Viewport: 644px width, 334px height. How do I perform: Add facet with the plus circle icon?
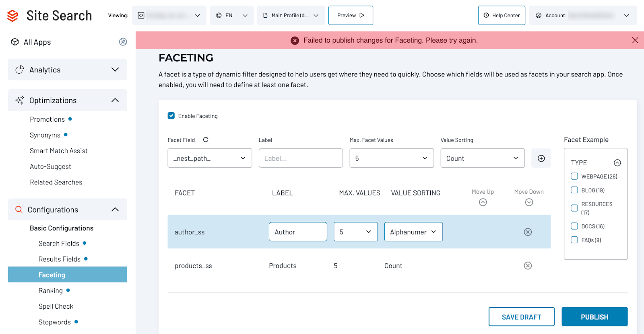(x=541, y=158)
